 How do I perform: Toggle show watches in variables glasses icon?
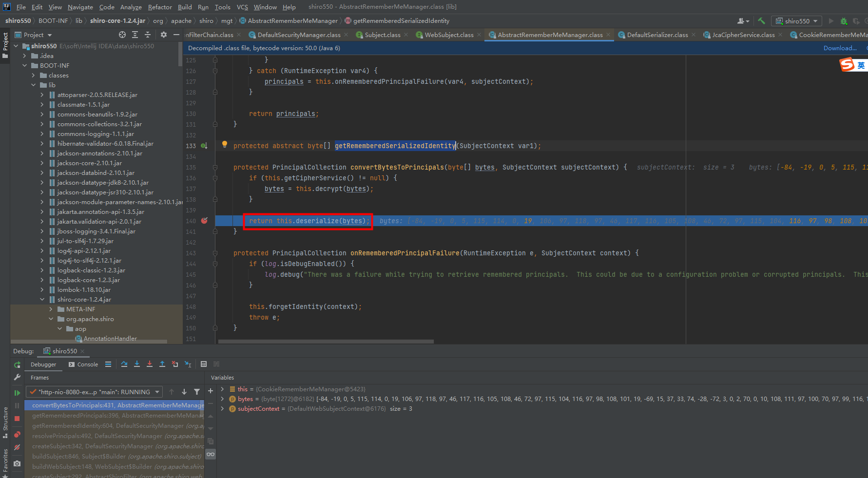(211, 454)
